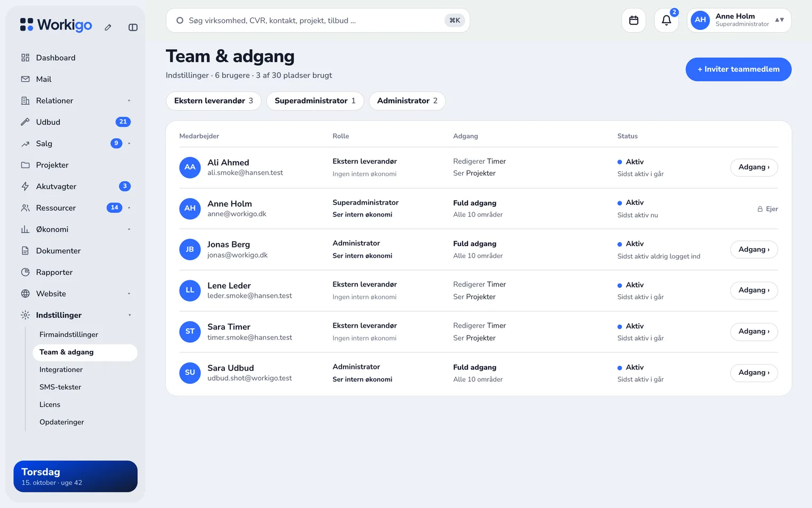This screenshot has width=812, height=508.
Task: Click Sara Udbud's SU avatar
Action: pos(190,373)
